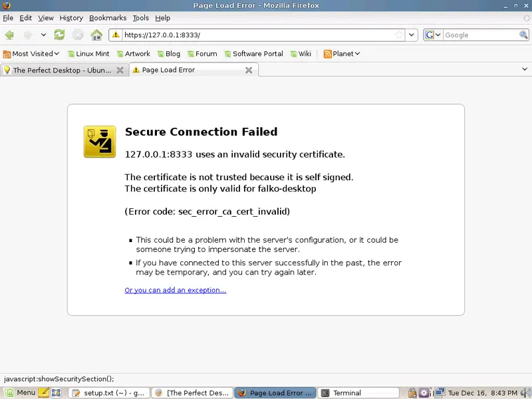Open the History menu

tap(71, 18)
